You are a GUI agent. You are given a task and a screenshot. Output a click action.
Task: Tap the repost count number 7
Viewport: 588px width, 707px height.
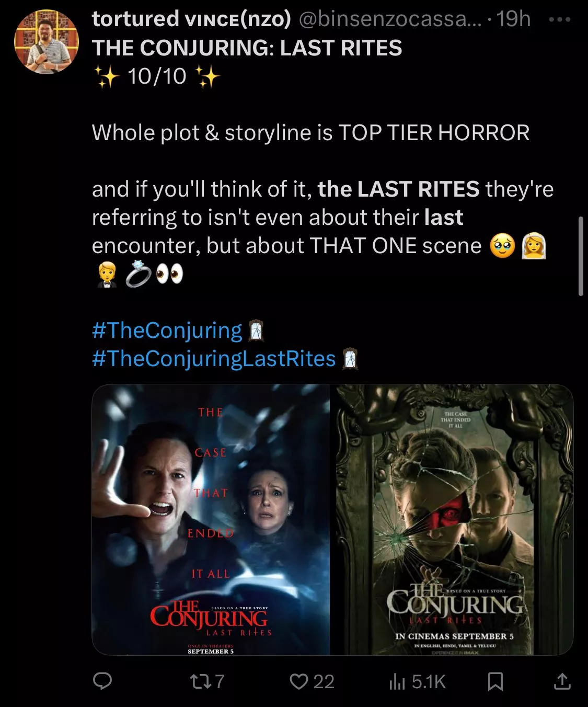coord(219,681)
